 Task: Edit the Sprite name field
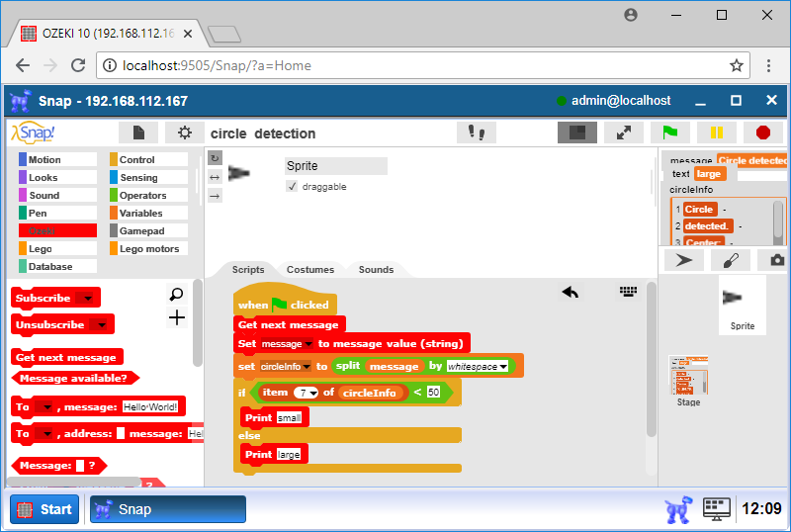click(x=336, y=165)
